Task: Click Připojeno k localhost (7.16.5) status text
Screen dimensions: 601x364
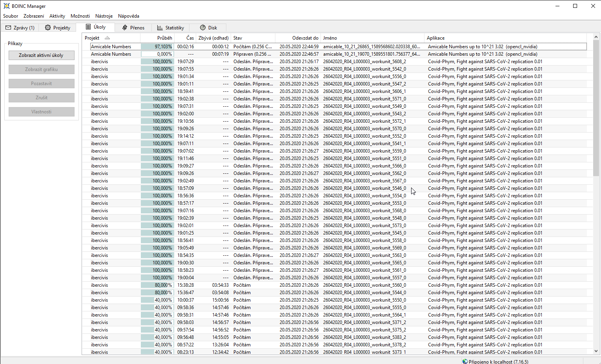Action: pos(499,362)
